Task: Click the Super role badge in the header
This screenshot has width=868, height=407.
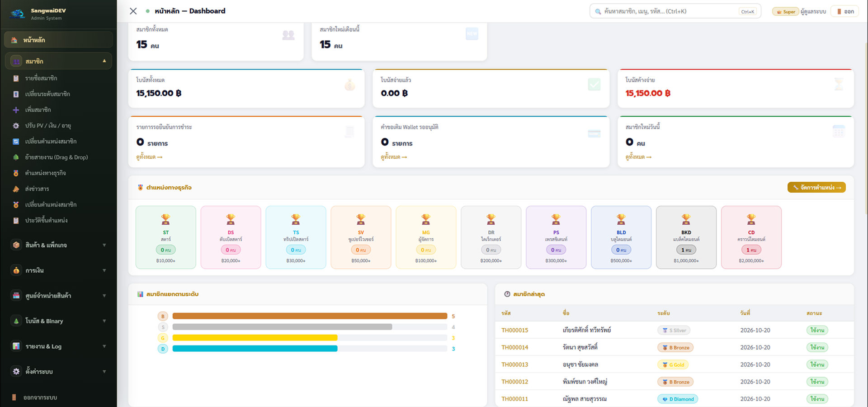Action: click(786, 12)
